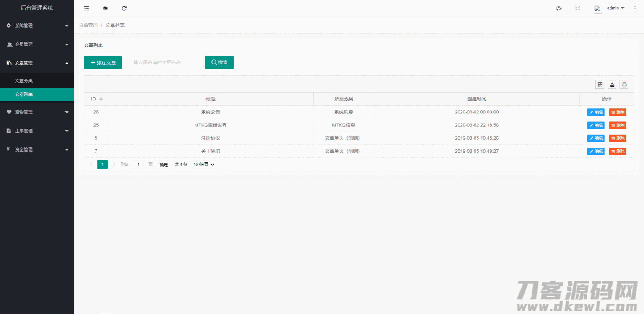Edit the 关于我们 article row

(x=596, y=152)
